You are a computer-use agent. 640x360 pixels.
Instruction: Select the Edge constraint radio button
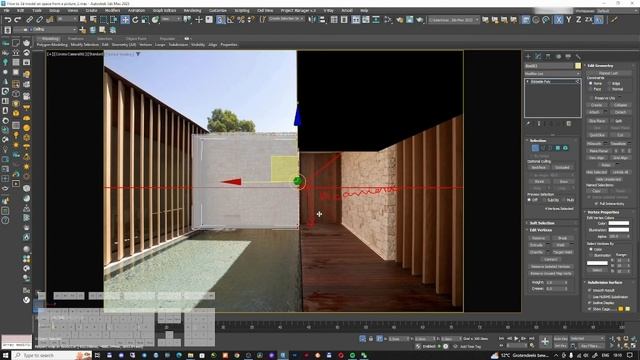coord(609,83)
